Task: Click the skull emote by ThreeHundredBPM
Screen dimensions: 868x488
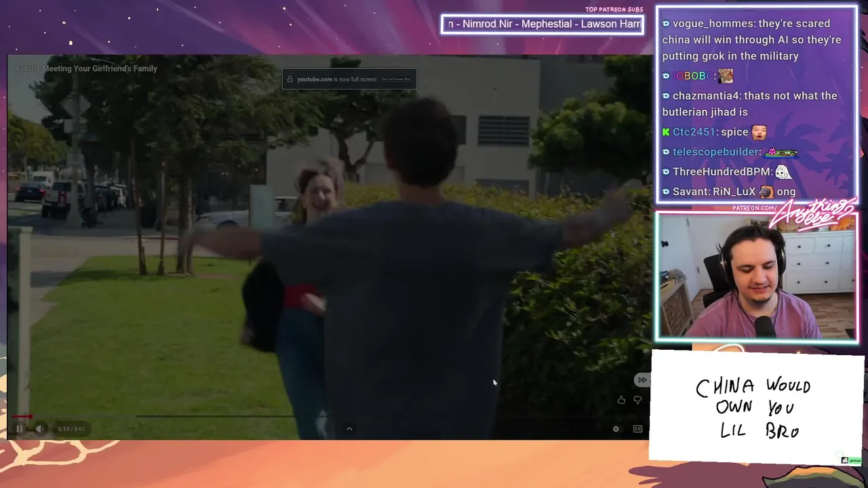Action: 783,171
